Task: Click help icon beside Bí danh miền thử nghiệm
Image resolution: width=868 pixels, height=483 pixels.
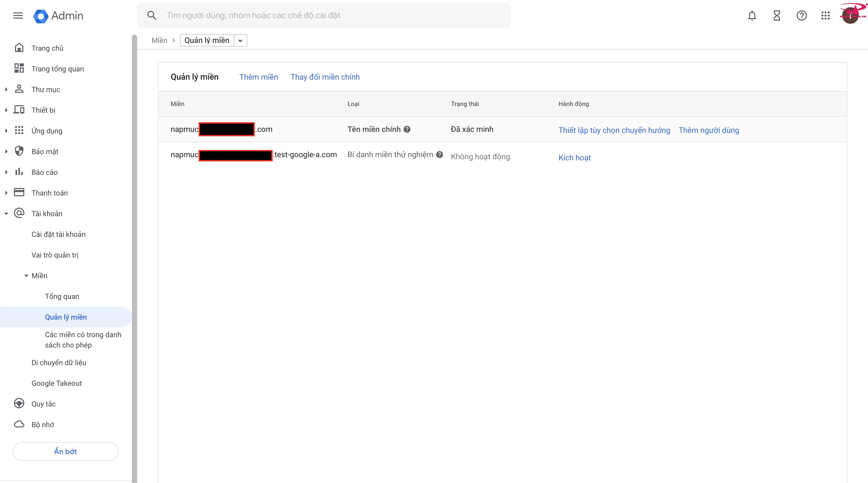Action: coord(439,155)
